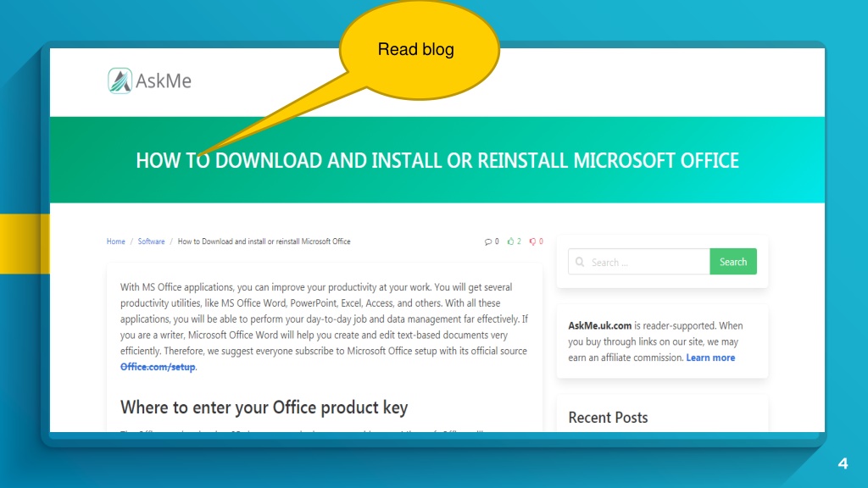Follow the Office.com/setup link
This screenshot has width=868, height=488.
[x=158, y=367]
